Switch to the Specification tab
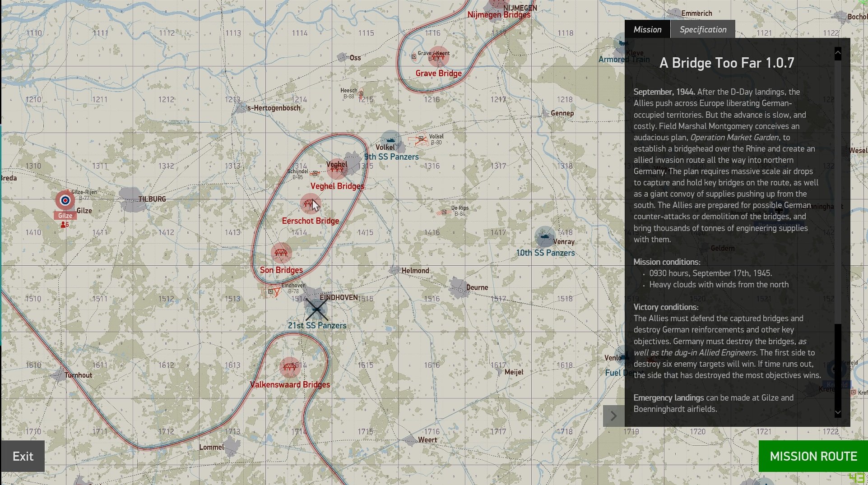This screenshot has height=485, width=868. [703, 29]
